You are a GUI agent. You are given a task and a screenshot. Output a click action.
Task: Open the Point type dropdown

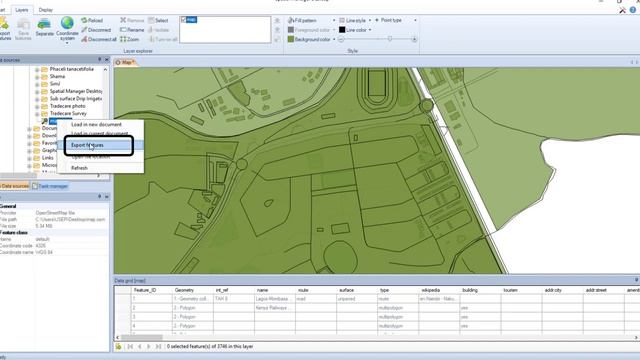tap(415, 20)
